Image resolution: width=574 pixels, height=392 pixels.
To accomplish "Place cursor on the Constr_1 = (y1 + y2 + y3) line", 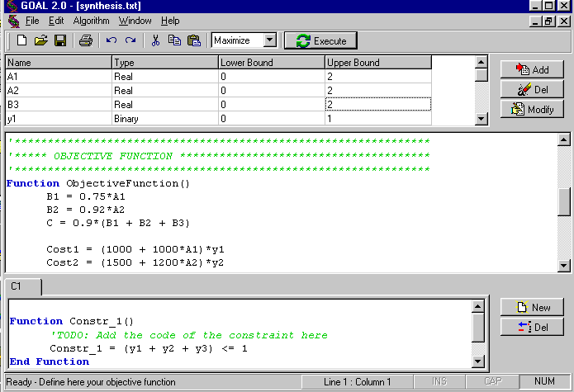I will [x=149, y=348].
